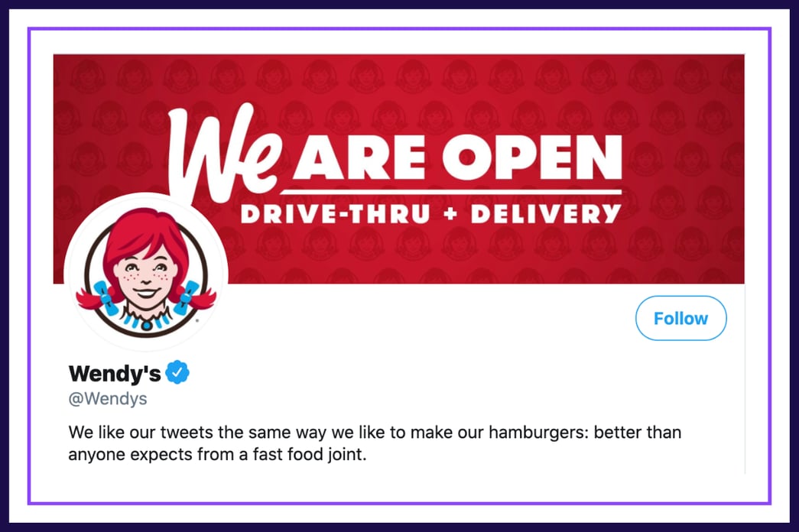This screenshot has height=532, width=799.
Task: Open the Wendy's profile avatar picture
Action: click(146, 273)
